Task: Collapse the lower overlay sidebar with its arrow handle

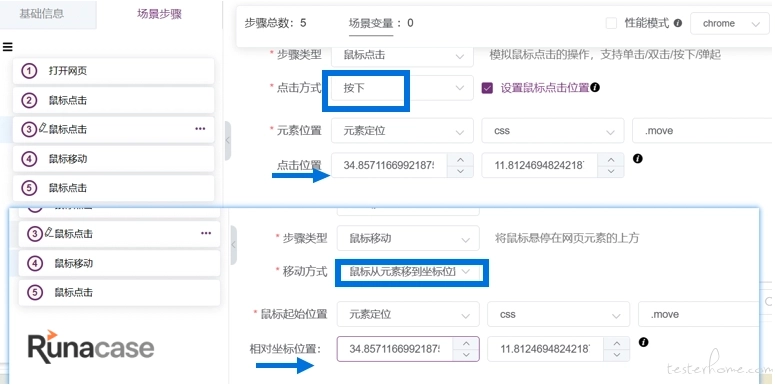Action: tap(234, 245)
